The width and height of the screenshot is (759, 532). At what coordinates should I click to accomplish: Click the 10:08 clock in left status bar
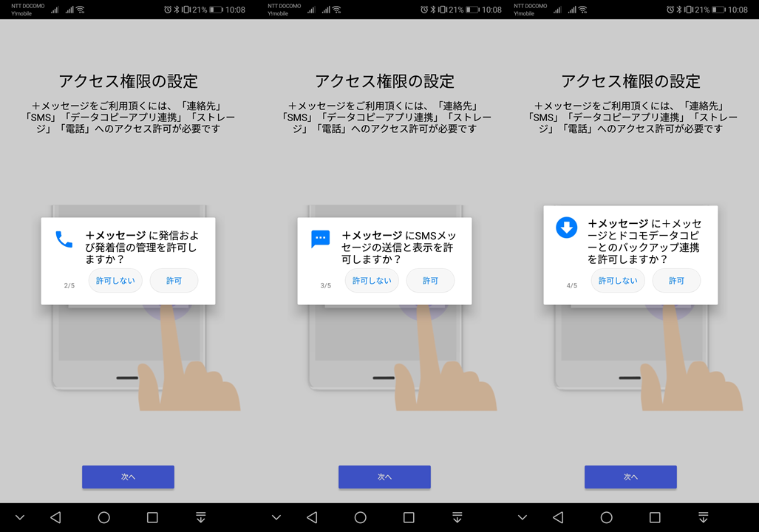coord(236,10)
